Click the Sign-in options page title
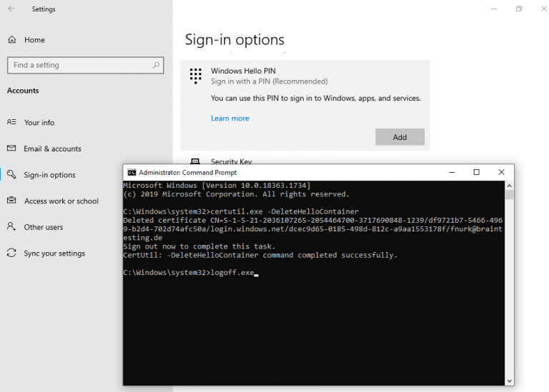 pyautogui.click(x=234, y=39)
